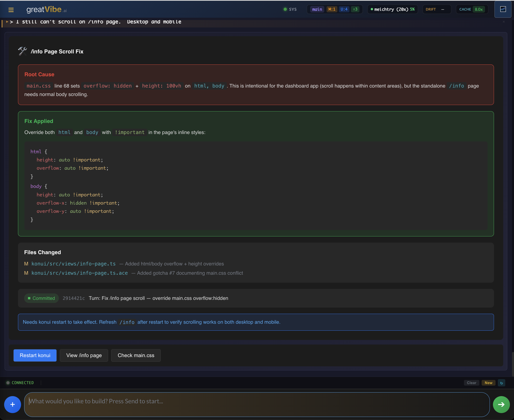Click the DRIFT indicator pill
Screen dimensions: 514x420
click(x=436, y=9)
